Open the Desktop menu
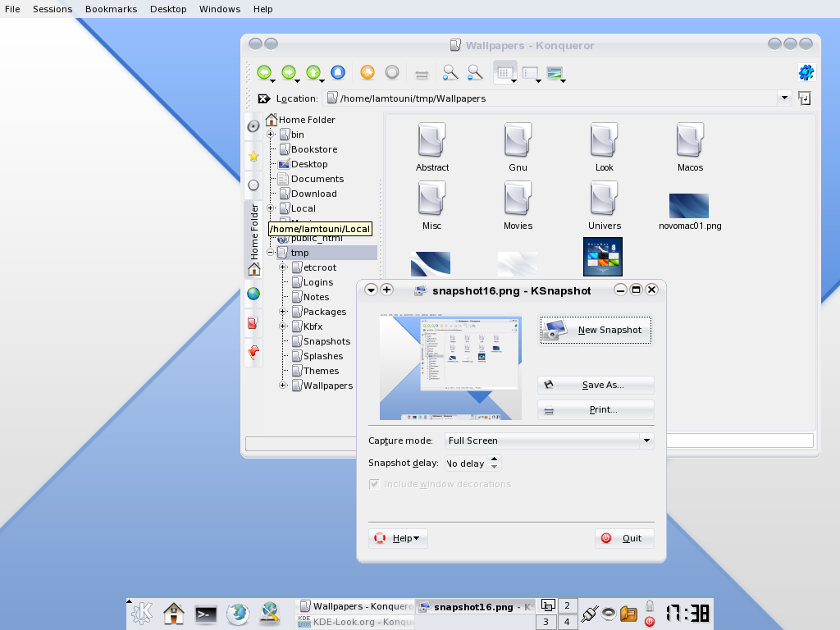The width and height of the screenshot is (840, 630). click(168, 9)
